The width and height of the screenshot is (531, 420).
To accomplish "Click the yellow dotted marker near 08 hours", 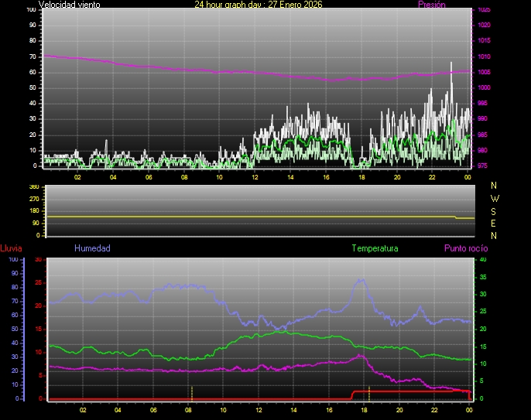I will coord(191,392).
